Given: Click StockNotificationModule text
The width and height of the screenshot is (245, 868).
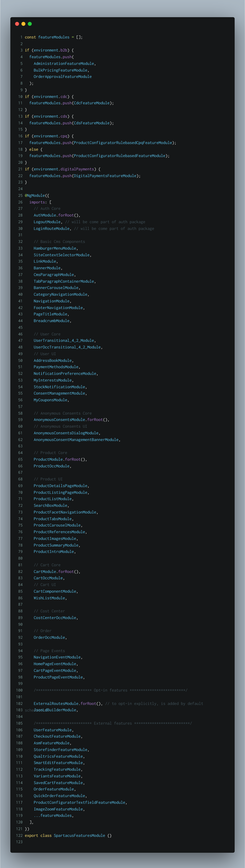Looking at the screenshot, I should (x=59, y=387).
